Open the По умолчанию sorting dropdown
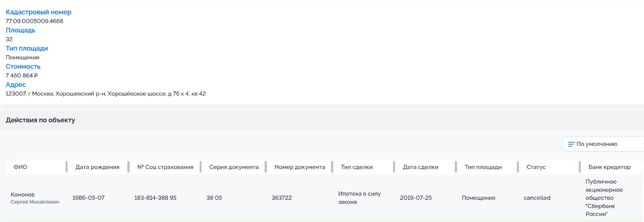The height and width of the screenshot is (222, 644). pyautogui.click(x=603, y=144)
